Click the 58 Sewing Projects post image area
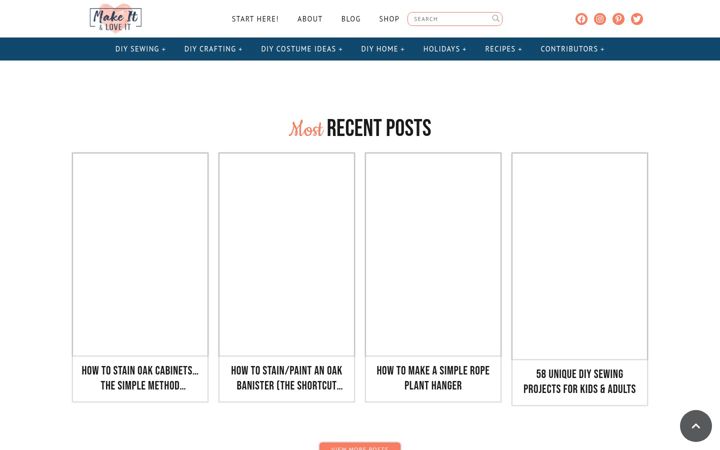Viewport: 720px width, 450px height. 579,256
